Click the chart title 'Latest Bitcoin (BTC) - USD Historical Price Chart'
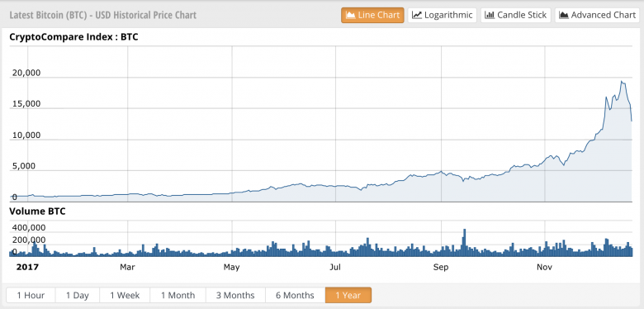Screen dimensions: 644x309 pyautogui.click(x=102, y=16)
